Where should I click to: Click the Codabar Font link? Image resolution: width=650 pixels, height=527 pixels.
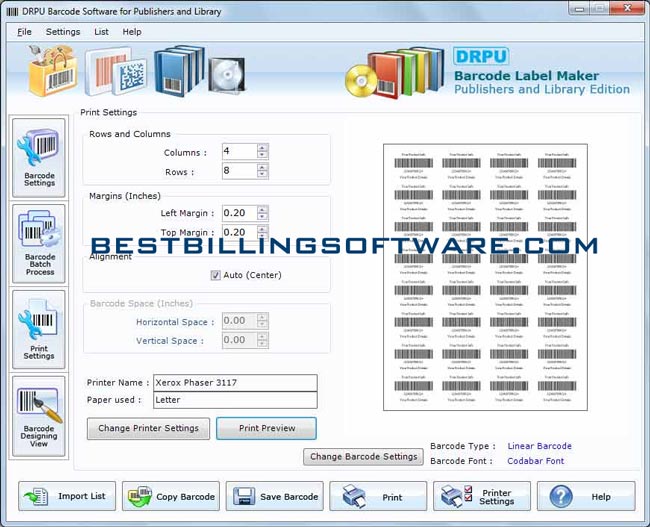536,461
